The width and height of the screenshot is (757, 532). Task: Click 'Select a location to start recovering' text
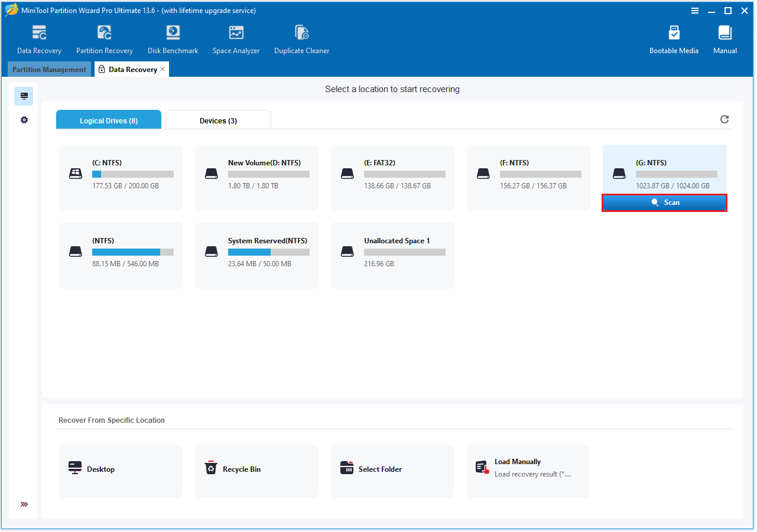(x=392, y=89)
